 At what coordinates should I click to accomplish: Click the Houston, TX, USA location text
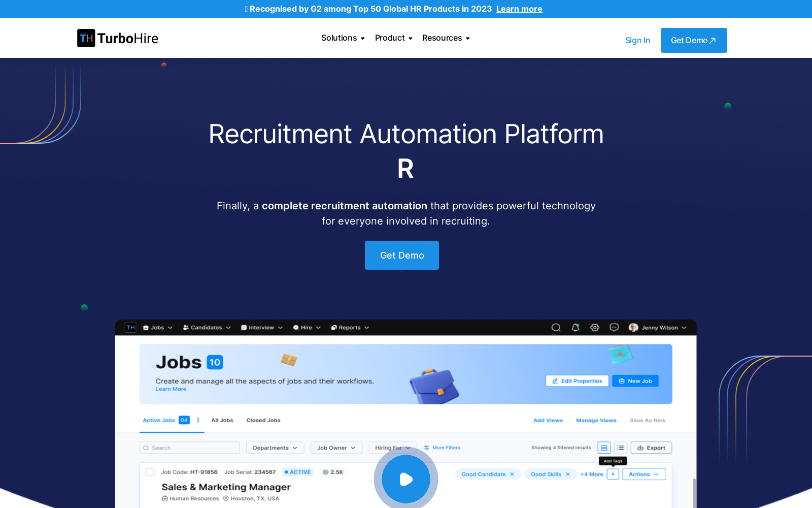[x=251, y=498]
